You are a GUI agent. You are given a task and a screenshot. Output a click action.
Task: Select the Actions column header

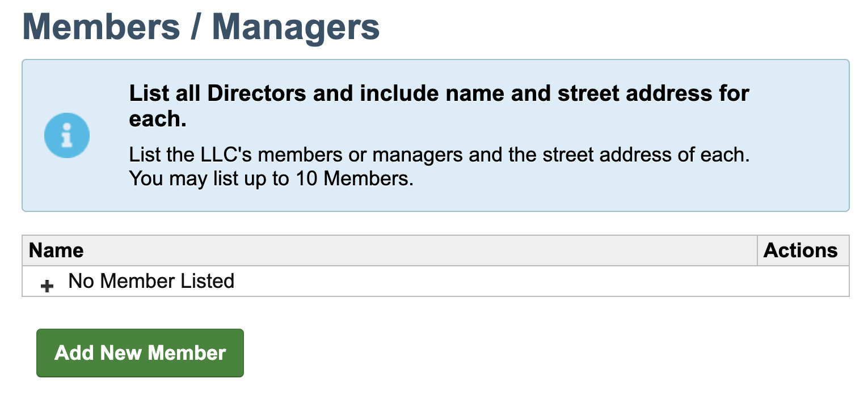click(x=800, y=250)
